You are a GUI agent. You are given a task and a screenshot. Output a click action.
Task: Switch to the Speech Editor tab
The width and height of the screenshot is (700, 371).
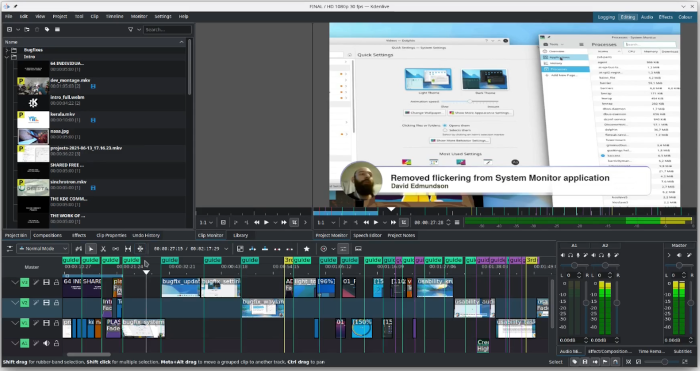pos(367,235)
